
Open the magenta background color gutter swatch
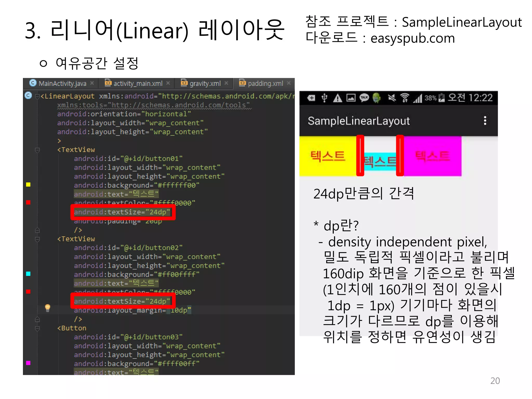point(28,363)
